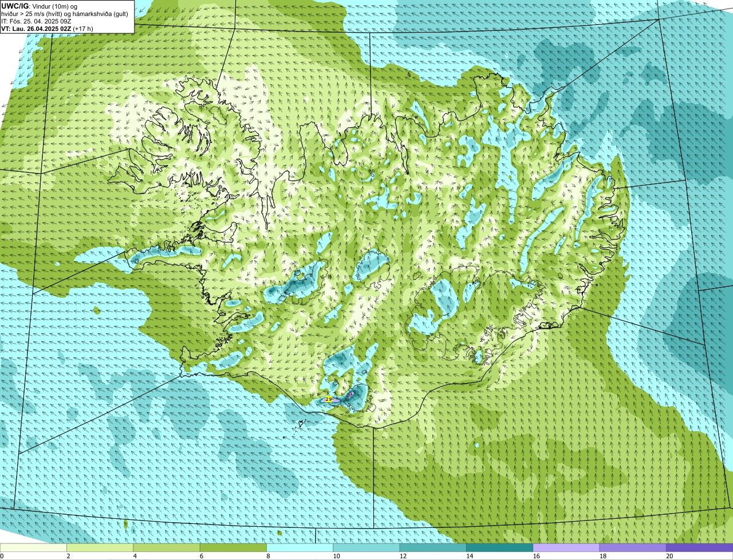The width and height of the screenshot is (733, 560).
Task: Click the legend tick label "10"
Action: (x=336, y=556)
